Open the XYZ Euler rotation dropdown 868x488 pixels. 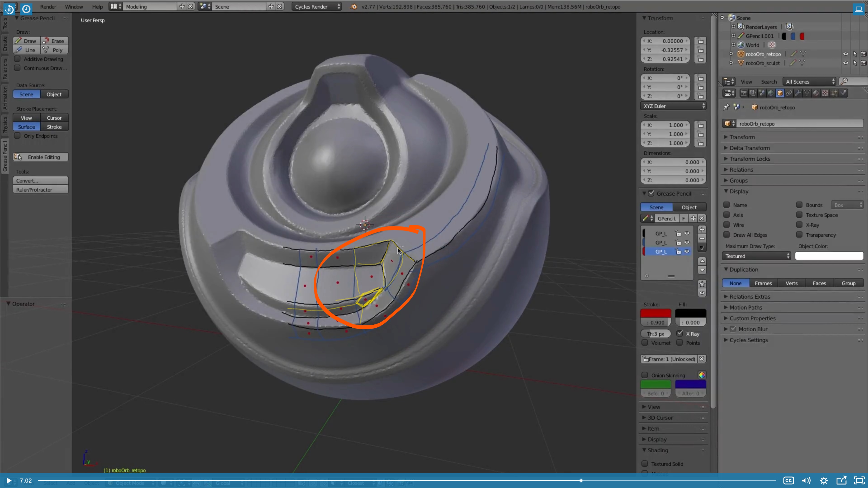(x=673, y=106)
